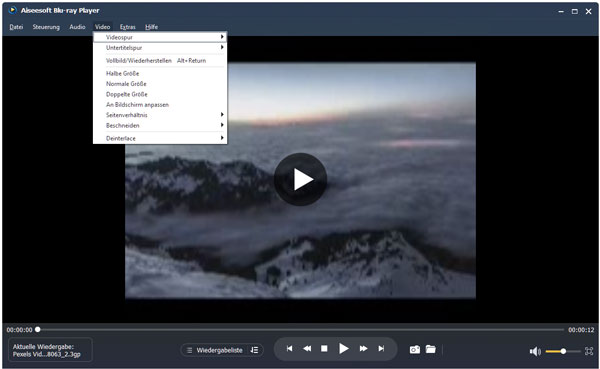Viewport: 600px width, 369px height.
Task: Close the Blu-ray Player window
Action: (589, 11)
